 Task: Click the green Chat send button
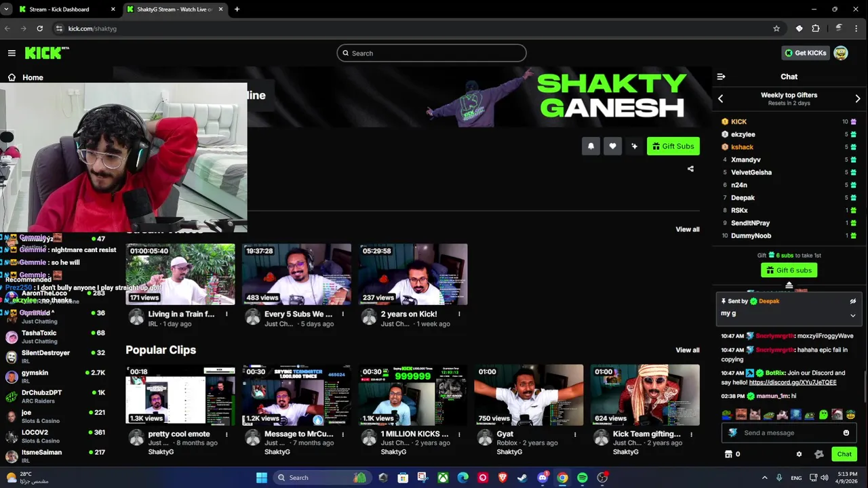(x=844, y=454)
